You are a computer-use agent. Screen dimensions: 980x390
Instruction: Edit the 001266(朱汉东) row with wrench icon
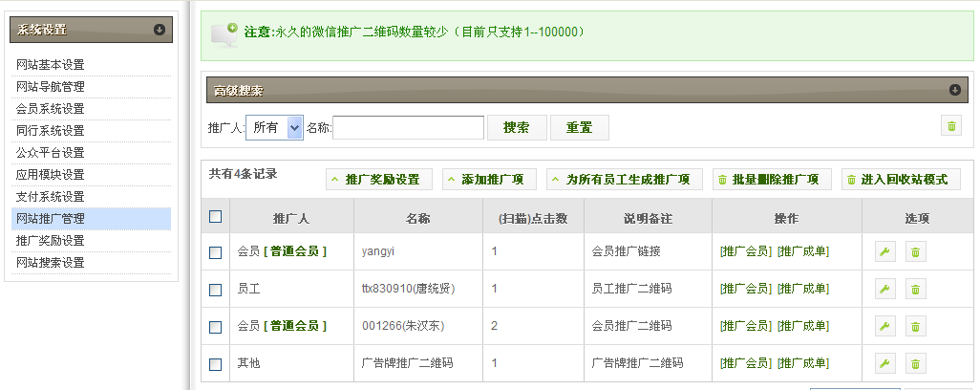(x=885, y=327)
